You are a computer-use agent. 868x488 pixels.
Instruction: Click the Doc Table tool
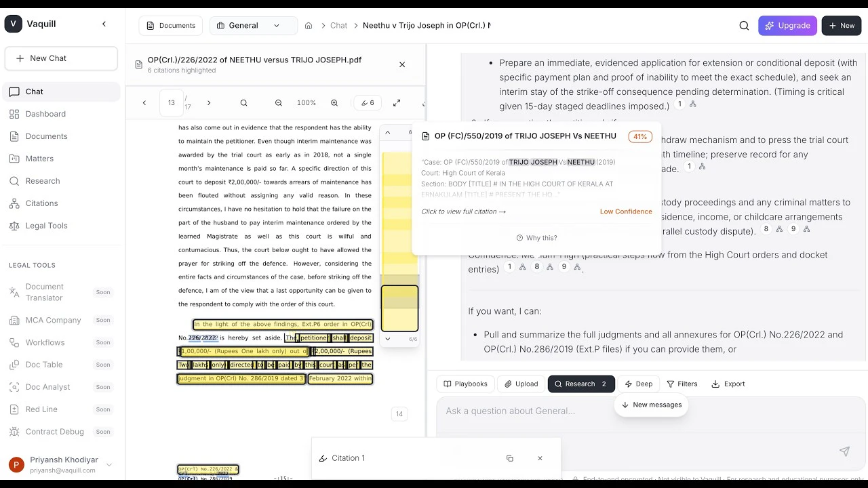click(x=61, y=365)
